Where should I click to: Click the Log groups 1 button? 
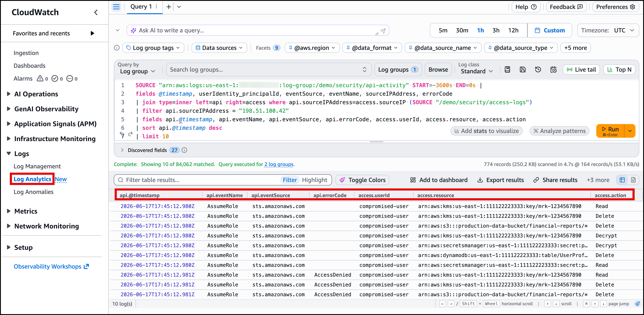(x=398, y=69)
